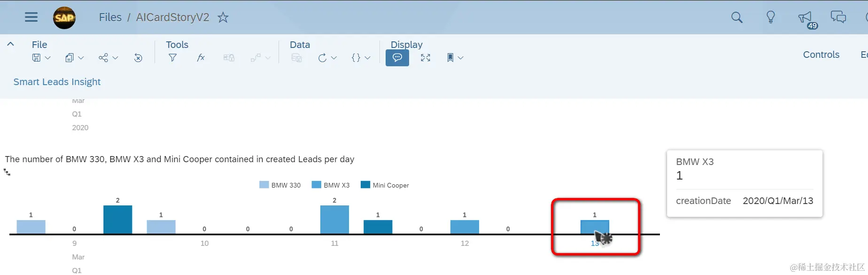
Task: Mark AICardStoryV2 as favorite with star
Action: tap(223, 17)
